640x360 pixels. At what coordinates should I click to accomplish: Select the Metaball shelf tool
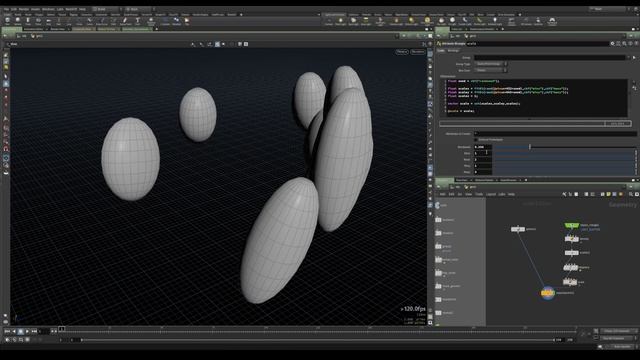(176, 21)
